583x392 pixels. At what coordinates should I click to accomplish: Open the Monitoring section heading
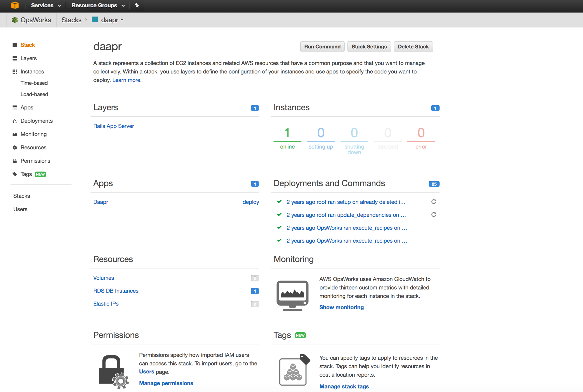click(x=294, y=259)
